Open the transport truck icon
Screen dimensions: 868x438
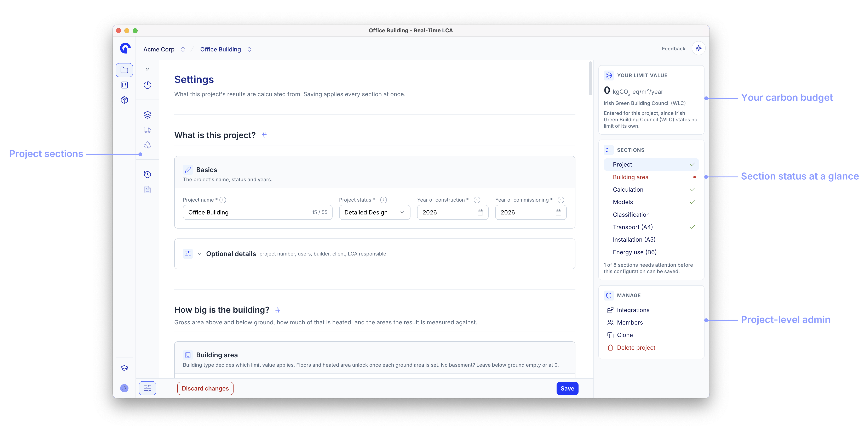[x=147, y=130]
